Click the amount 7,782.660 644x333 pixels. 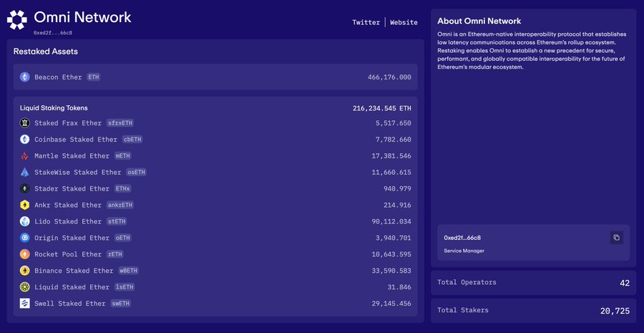pos(394,140)
